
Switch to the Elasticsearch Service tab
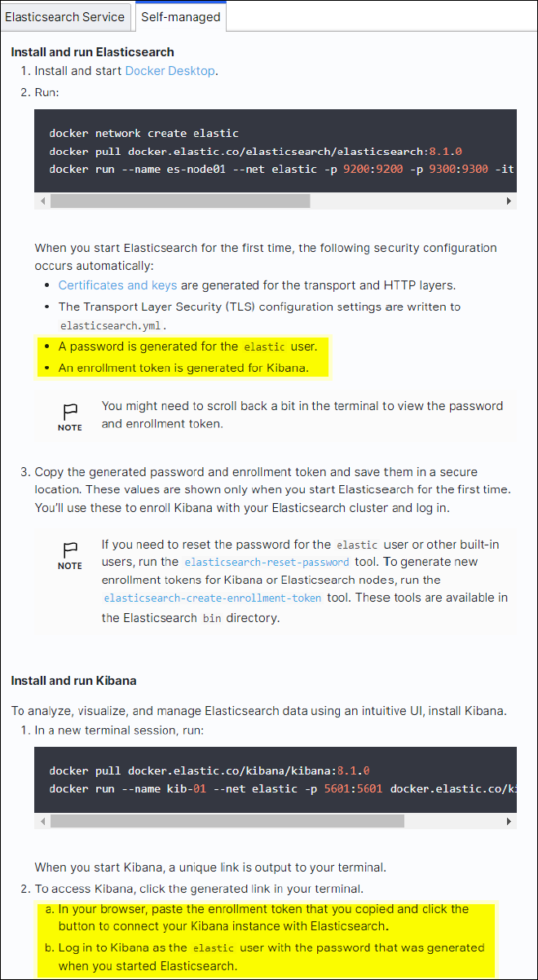[x=65, y=16]
